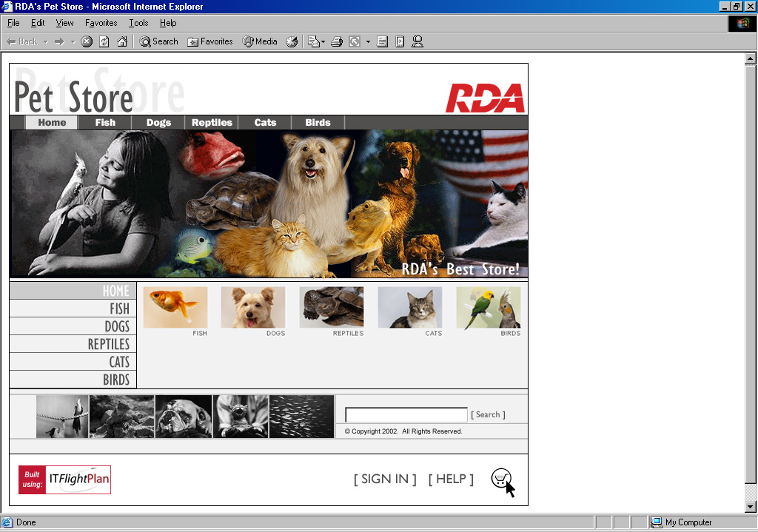Select the Home tab in navigation bar
Viewport: 758px width, 532px height.
tap(52, 123)
